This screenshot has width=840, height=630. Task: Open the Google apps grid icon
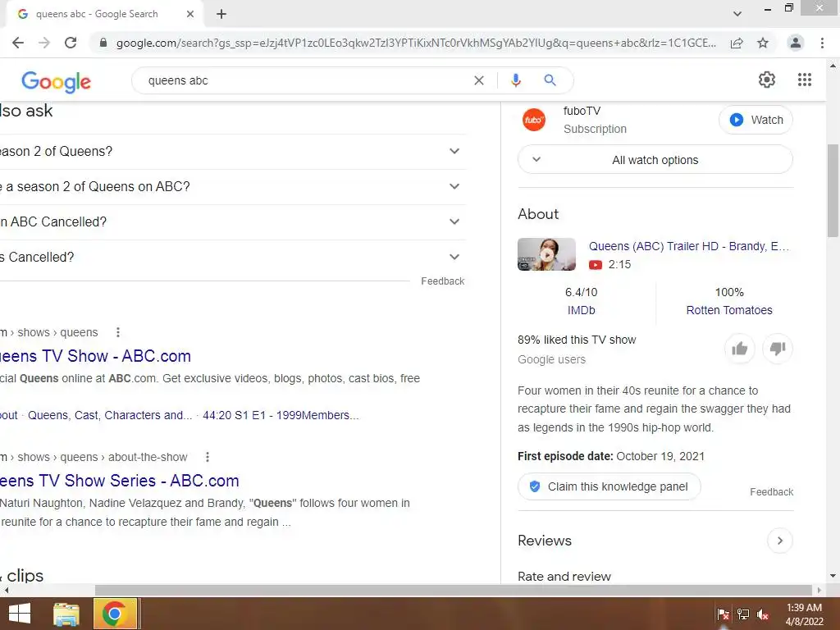click(x=805, y=80)
